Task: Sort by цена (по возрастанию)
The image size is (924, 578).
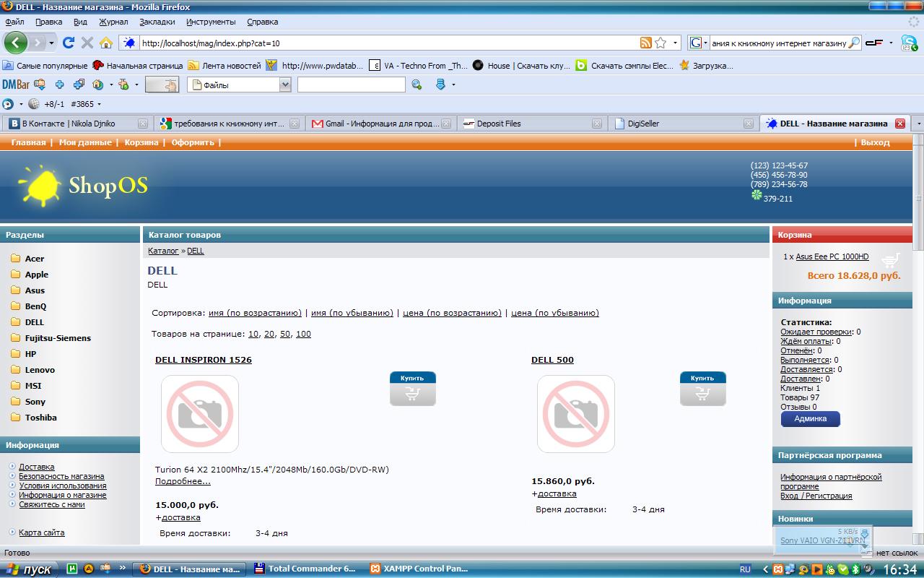Action: coord(452,313)
